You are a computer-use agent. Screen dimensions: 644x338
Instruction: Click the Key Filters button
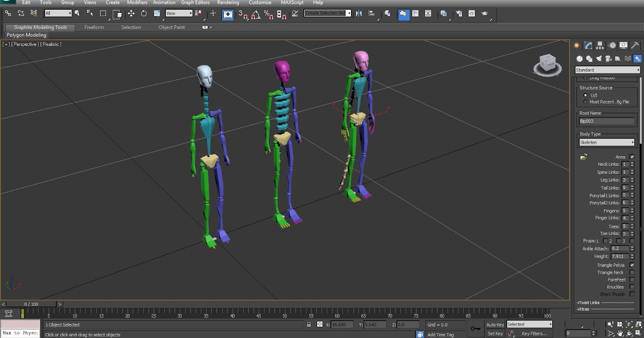(x=534, y=334)
